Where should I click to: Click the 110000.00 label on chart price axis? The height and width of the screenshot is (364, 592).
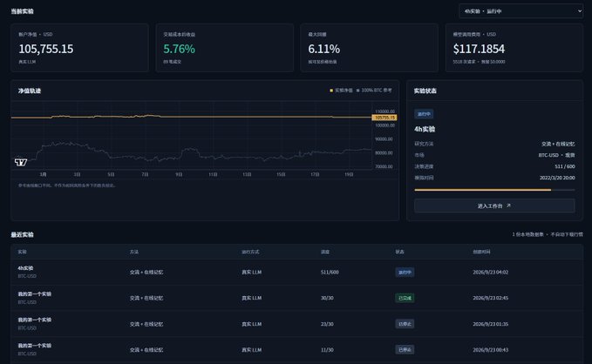pos(384,111)
